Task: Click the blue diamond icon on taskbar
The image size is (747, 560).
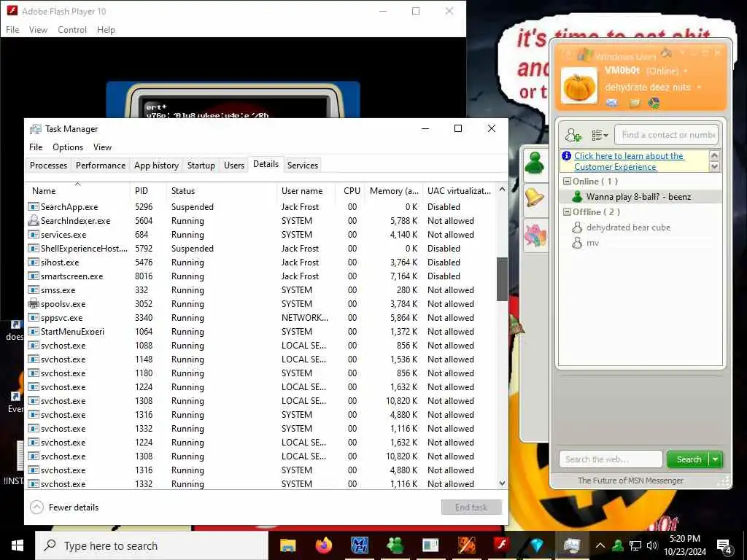Action: (537, 545)
